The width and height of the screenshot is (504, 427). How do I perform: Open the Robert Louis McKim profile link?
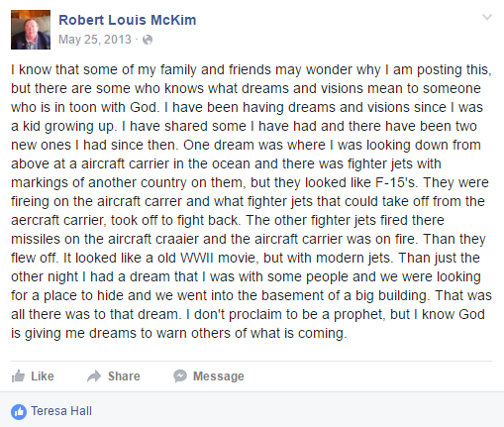tap(128, 20)
